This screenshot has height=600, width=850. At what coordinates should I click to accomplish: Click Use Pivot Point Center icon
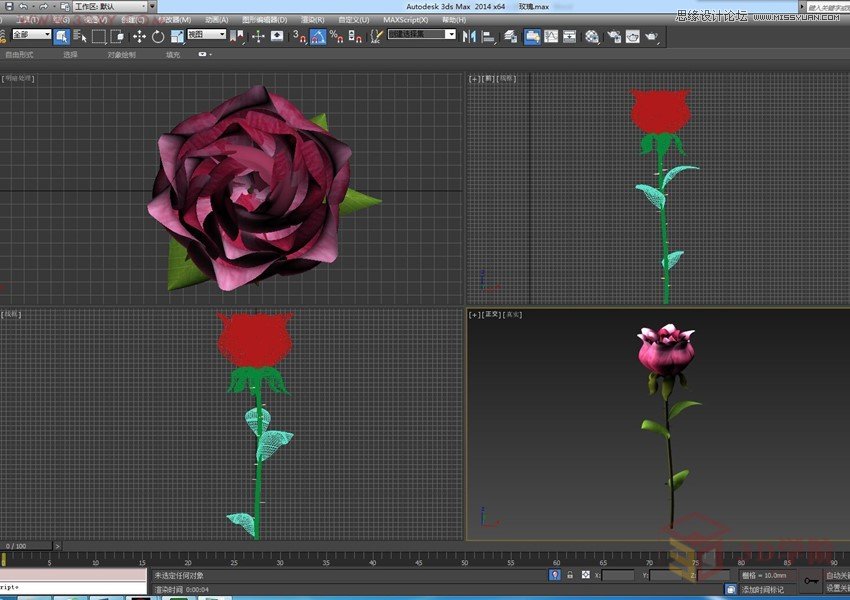[x=237, y=37]
